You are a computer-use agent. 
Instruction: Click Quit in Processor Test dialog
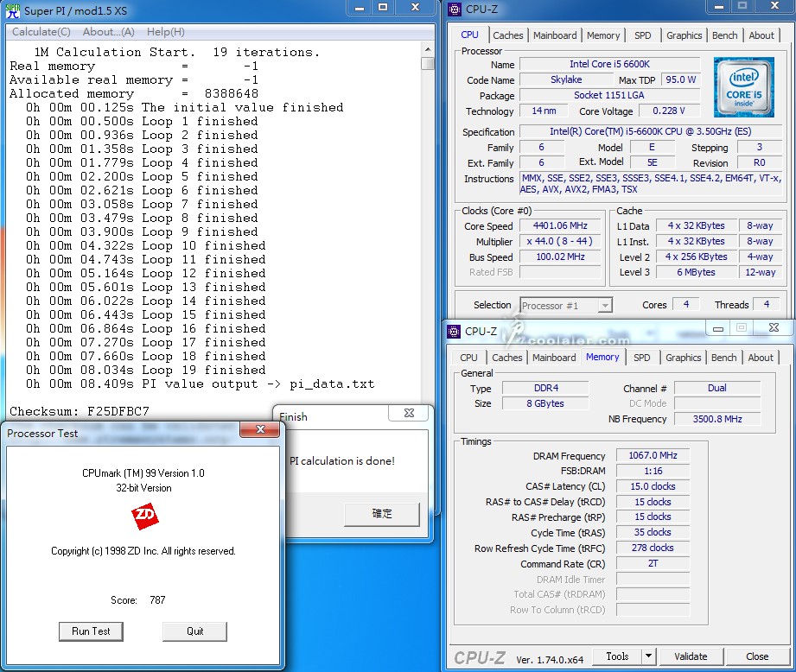(195, 631)
